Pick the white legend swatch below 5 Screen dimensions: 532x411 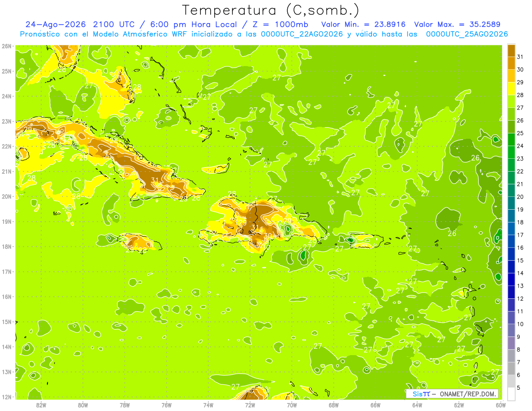[x=511, y=394]
